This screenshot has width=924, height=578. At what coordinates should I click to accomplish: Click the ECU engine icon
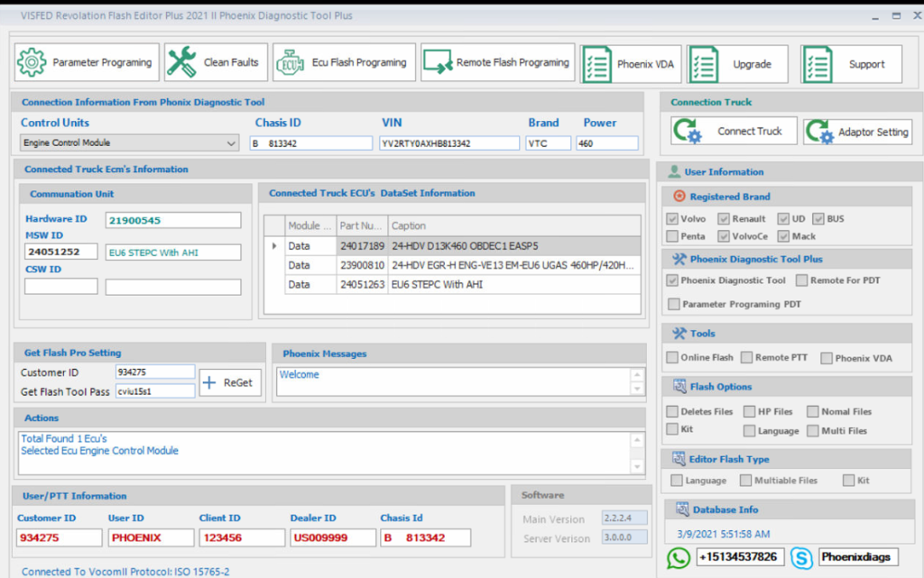[x=291, y=63]
